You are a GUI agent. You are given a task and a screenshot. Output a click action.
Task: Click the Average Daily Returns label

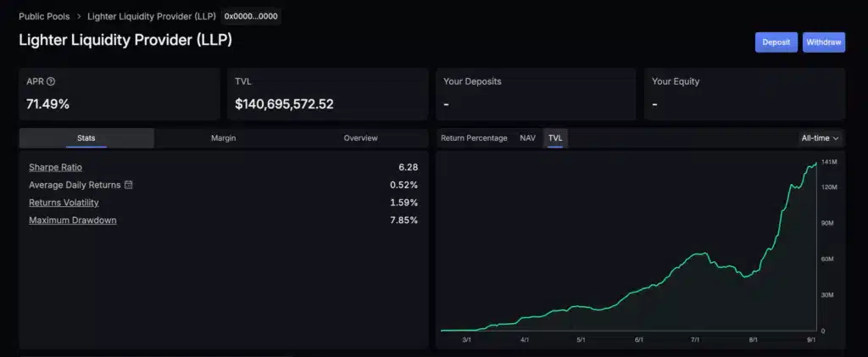pyautogui.click(x=75, y=185)
